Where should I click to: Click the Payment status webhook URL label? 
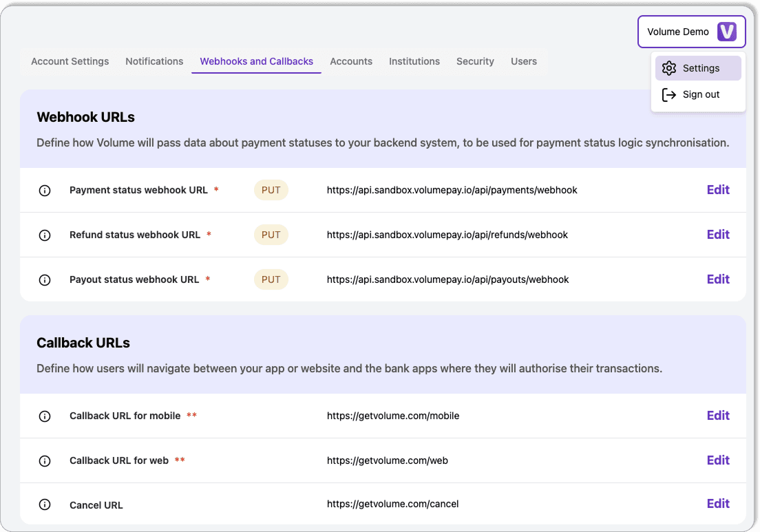tap(138, 190)
